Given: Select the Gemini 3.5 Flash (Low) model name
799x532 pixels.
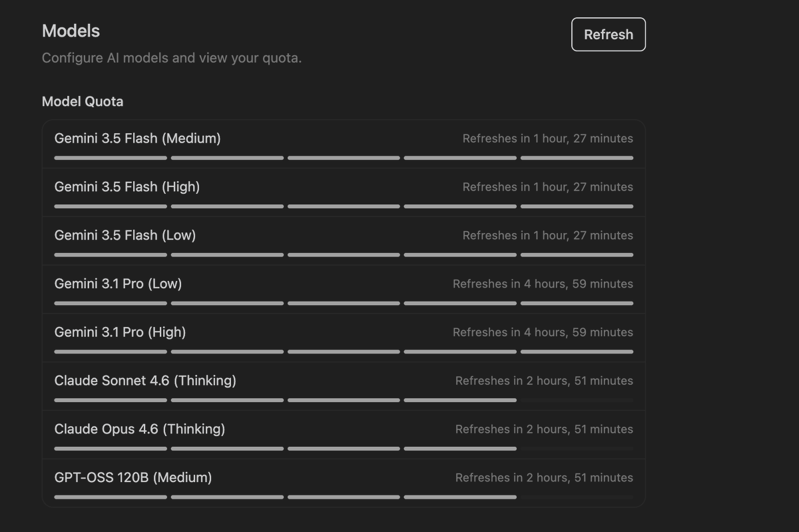Looking at the screenshot, I should click(x=125, y=236).
